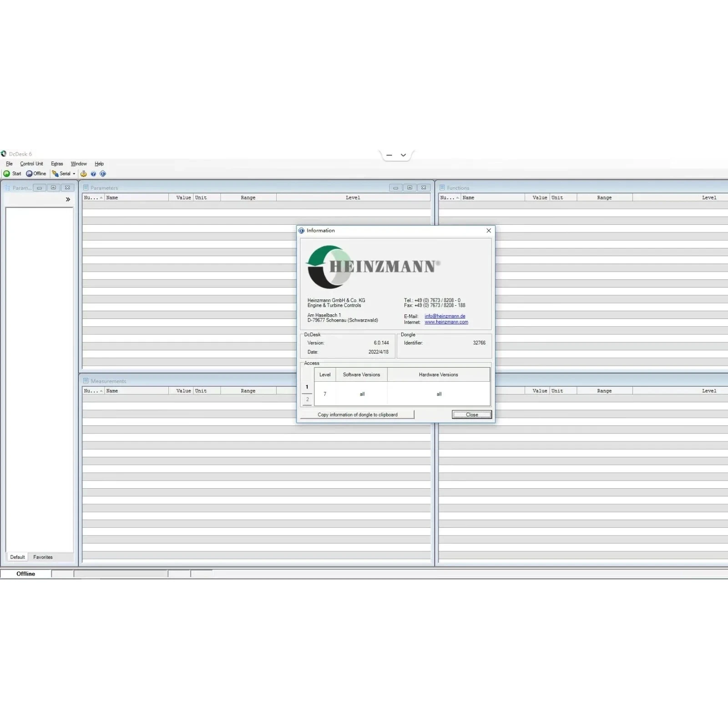Click the Close button in Information dialog
Viewport: 728px width, 728px height.
472,415
